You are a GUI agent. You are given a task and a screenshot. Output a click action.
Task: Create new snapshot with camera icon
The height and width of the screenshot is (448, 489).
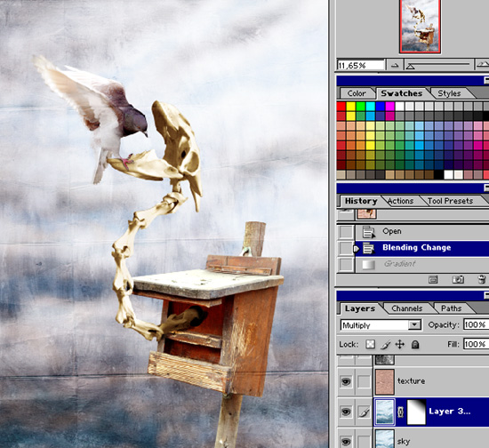(458, 279)
